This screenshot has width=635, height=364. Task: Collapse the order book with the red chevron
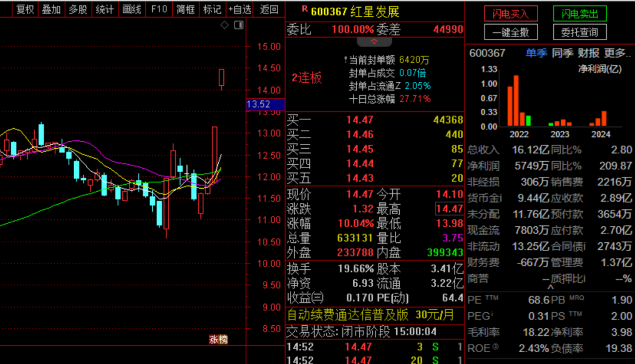click(374, 42)
